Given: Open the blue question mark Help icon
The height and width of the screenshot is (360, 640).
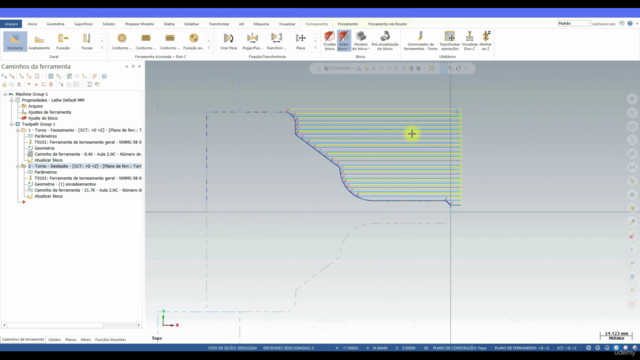Looking at the screenshot, I should (630, 24).
